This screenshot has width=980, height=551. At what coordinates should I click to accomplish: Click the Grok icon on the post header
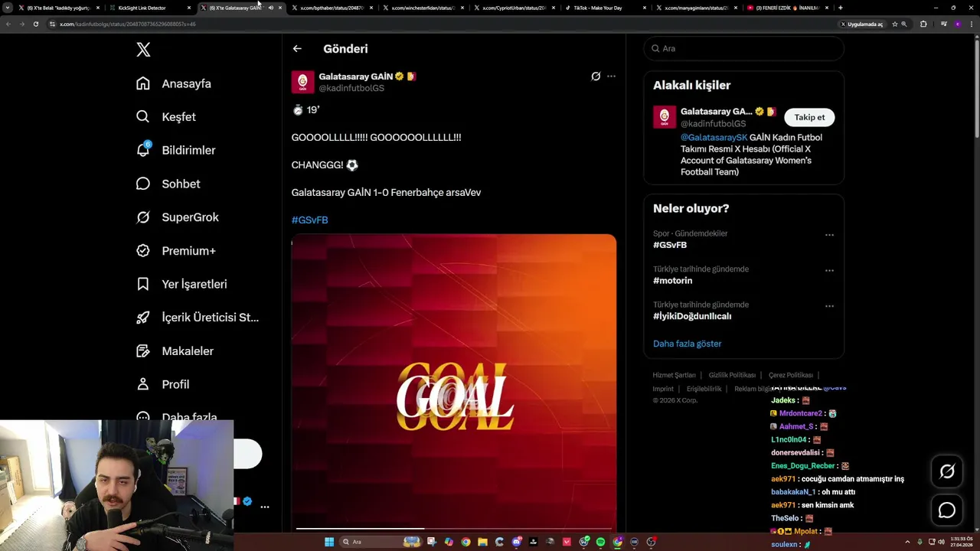pos(596,77)
